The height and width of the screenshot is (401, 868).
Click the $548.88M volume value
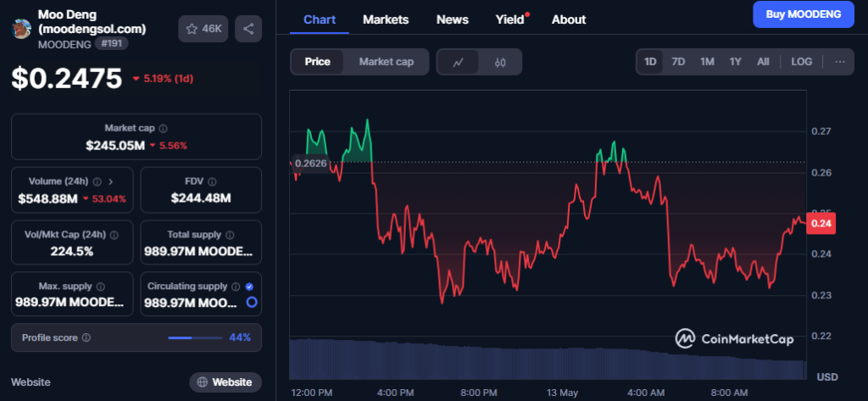47,198
